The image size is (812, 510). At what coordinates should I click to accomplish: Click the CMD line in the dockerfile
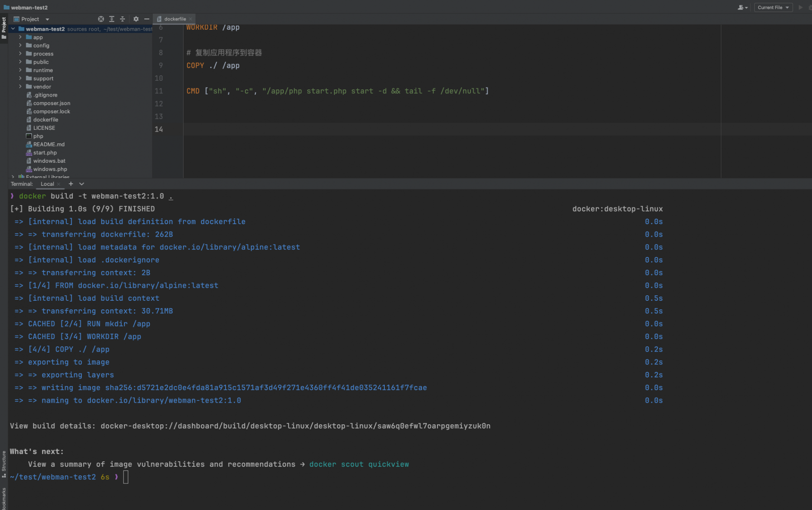point(337,91)
